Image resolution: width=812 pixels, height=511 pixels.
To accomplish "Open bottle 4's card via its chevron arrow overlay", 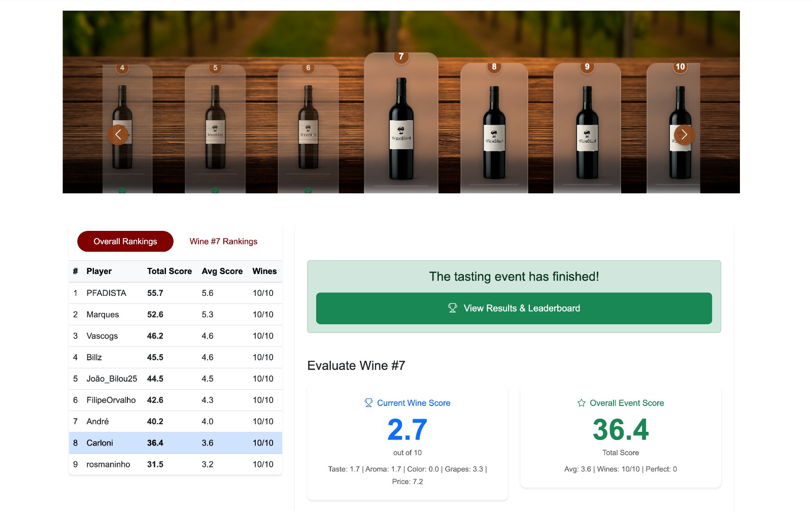I will coord(118,134).
